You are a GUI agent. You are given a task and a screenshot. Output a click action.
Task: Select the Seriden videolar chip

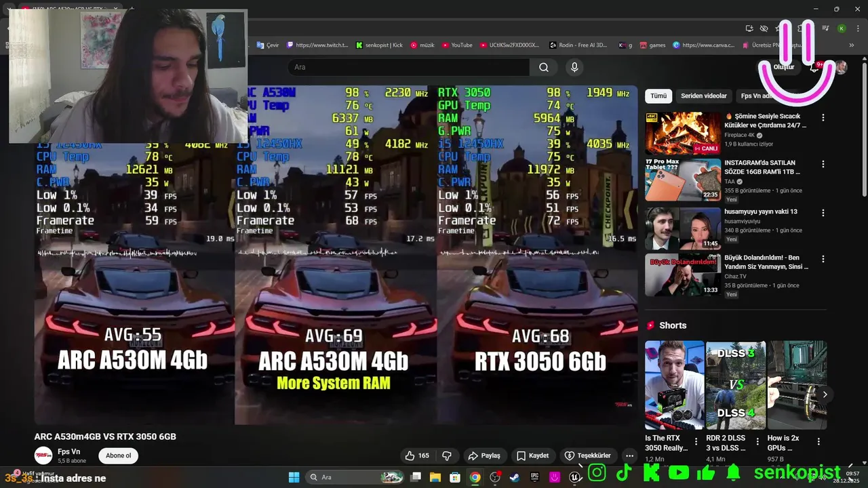(x=704, y=96)
